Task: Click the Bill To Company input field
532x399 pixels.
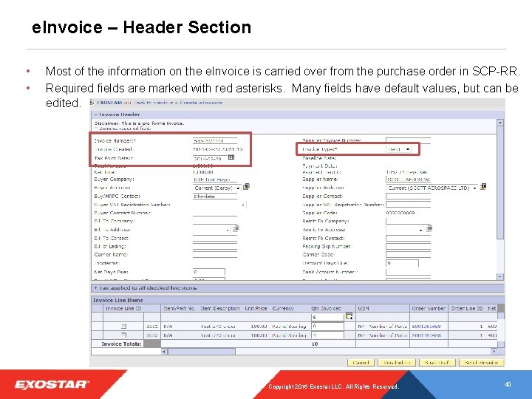Action: click(215, 221)
